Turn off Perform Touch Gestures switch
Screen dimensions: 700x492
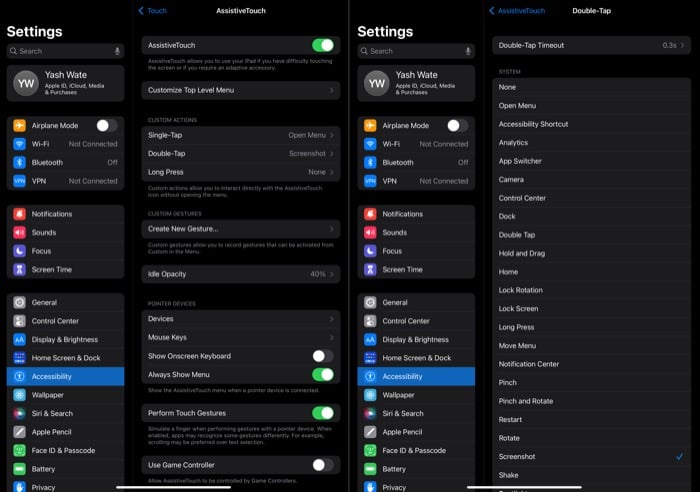coord(323,413)
